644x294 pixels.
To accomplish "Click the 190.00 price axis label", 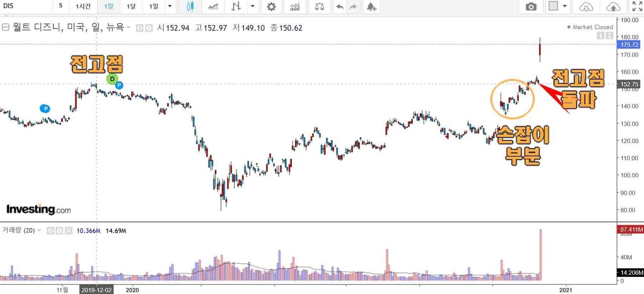I will 630,20.
